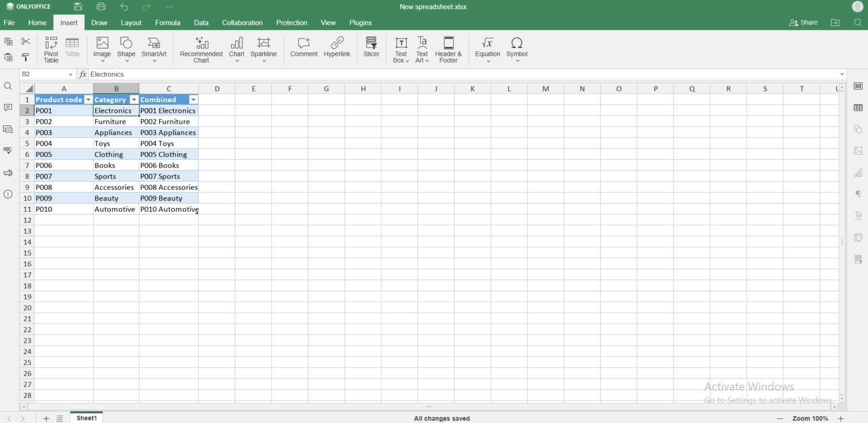Add a Comment from ribbon
The image size is (868, 423).
(303, 47)
